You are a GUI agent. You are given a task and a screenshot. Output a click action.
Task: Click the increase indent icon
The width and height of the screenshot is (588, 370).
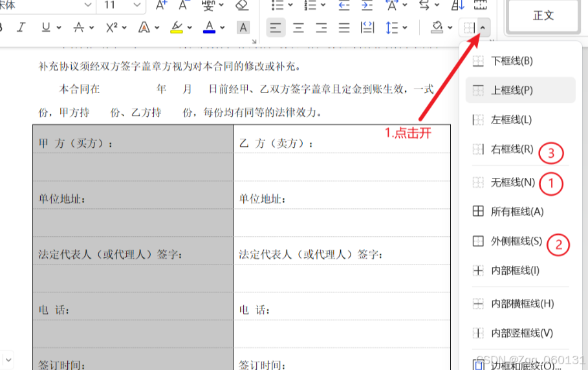[367, 5]
